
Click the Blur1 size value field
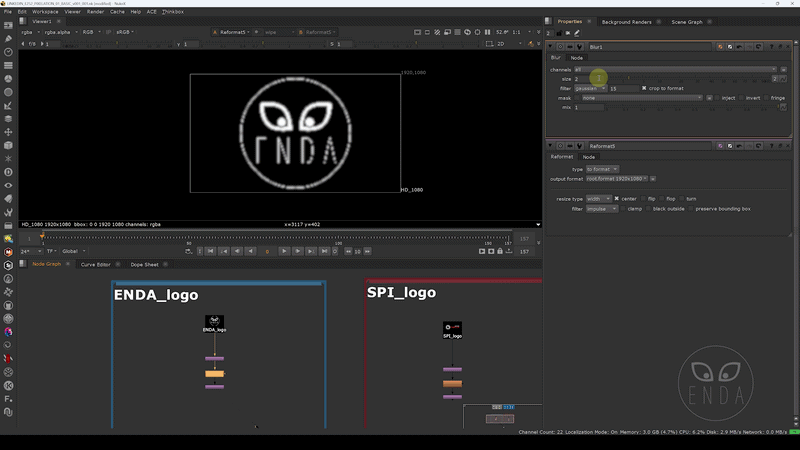pyautogui.click(x=589, y=79)
